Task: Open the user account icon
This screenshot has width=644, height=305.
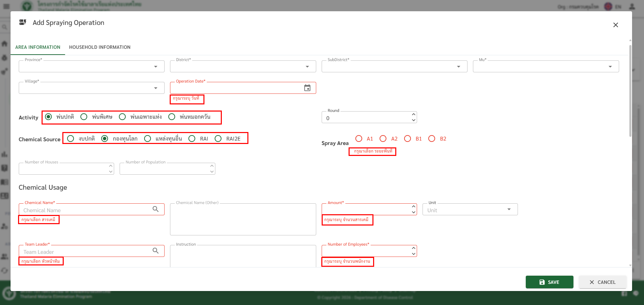Action: 632,6
